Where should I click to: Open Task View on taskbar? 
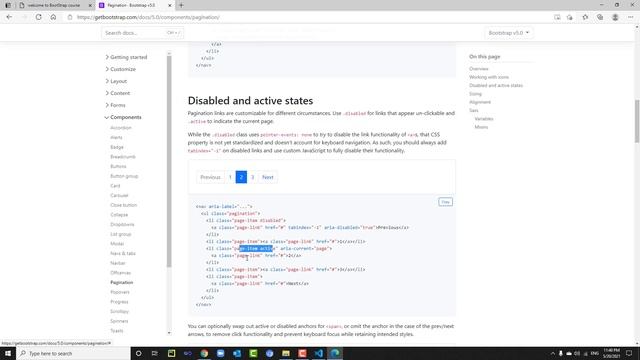pyautogui.click(x=155, y=353)
